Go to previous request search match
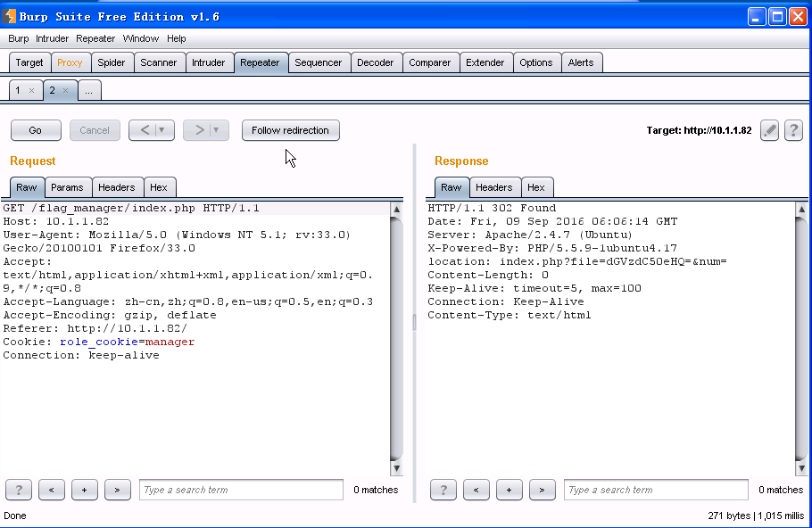Viewport: 812px width, 528px height. 51,490
